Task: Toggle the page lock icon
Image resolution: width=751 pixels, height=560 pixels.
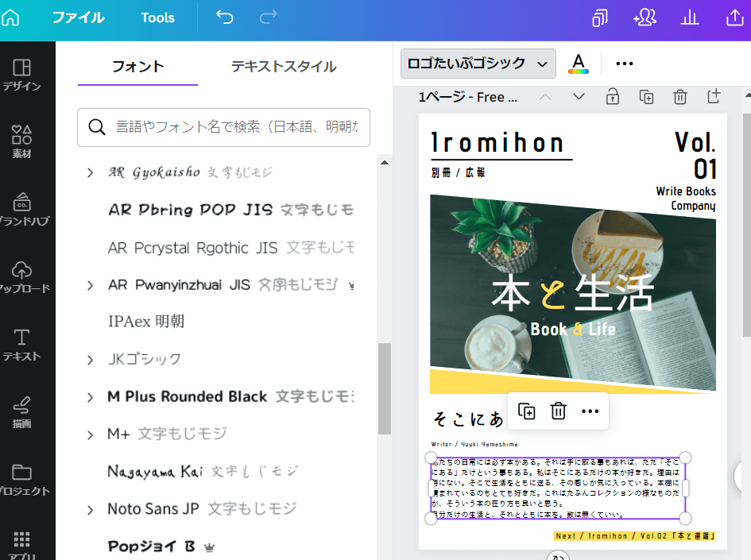Action: [612, 97]
